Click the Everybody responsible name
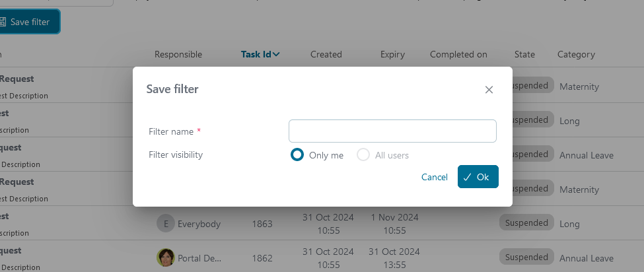This screenshot has width=644, height=272. 199,224
